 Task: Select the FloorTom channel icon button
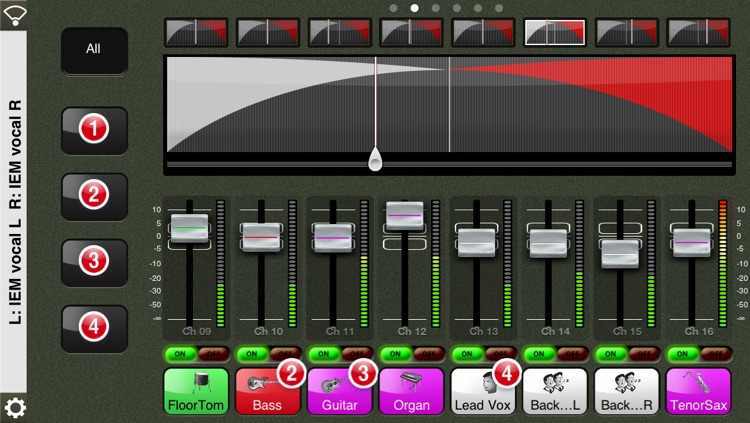196,391
